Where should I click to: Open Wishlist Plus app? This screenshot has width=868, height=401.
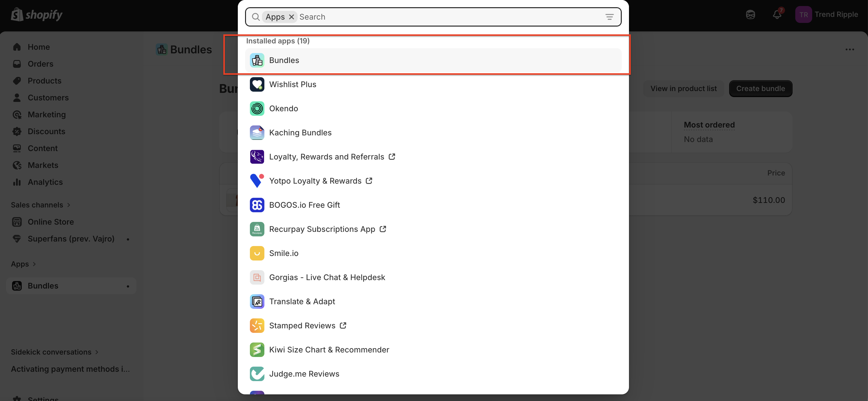[292, 84]
